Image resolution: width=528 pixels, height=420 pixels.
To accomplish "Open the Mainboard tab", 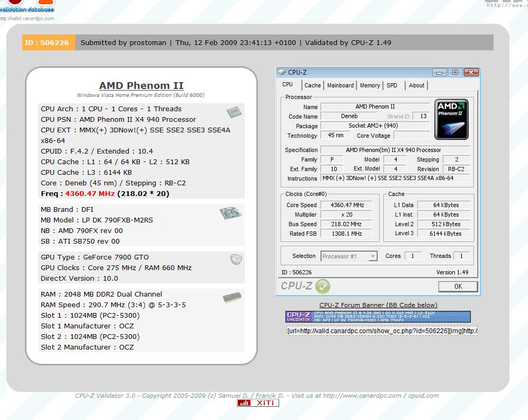I will (x=341, y=85).
